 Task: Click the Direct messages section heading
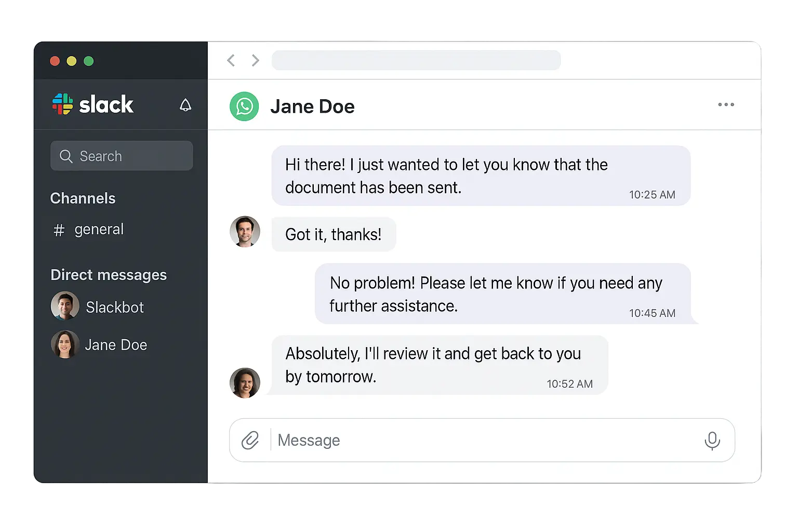click(x=108, y=275)
